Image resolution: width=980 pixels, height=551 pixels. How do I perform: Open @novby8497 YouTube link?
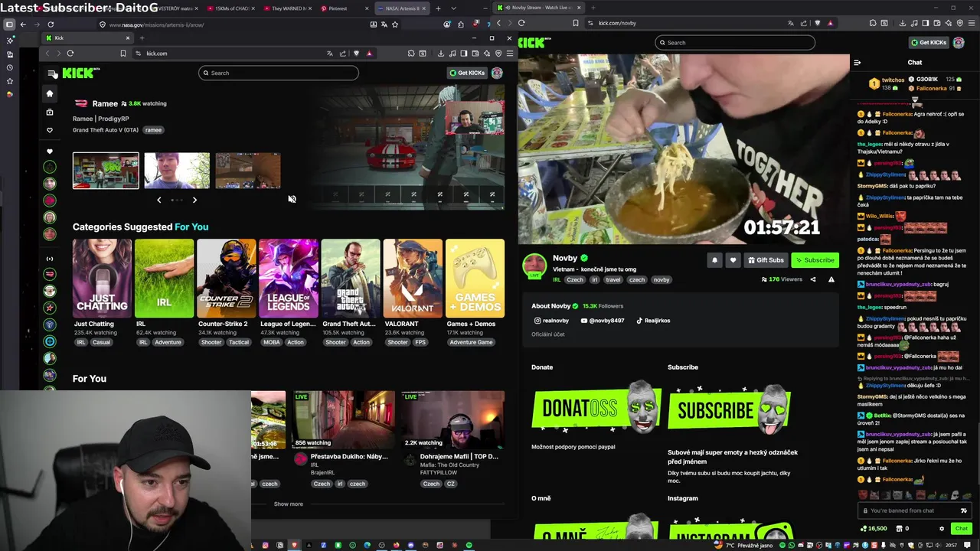click(603, 321)
